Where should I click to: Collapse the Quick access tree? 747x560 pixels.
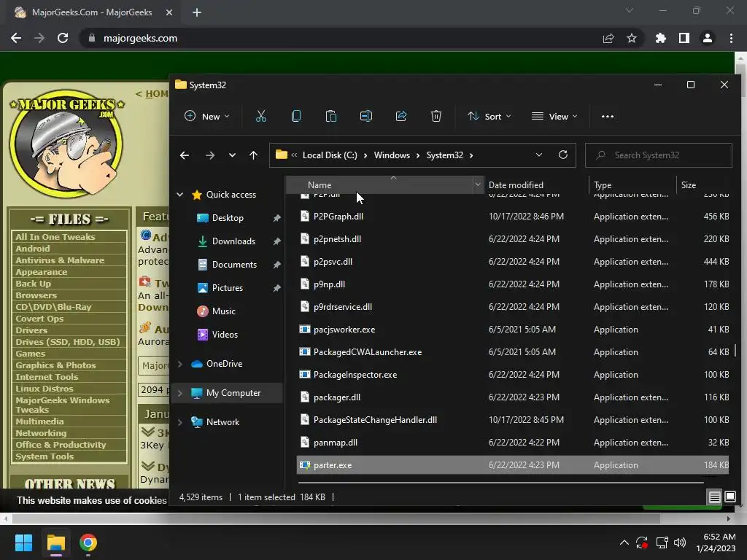click(x=180, y=194)
